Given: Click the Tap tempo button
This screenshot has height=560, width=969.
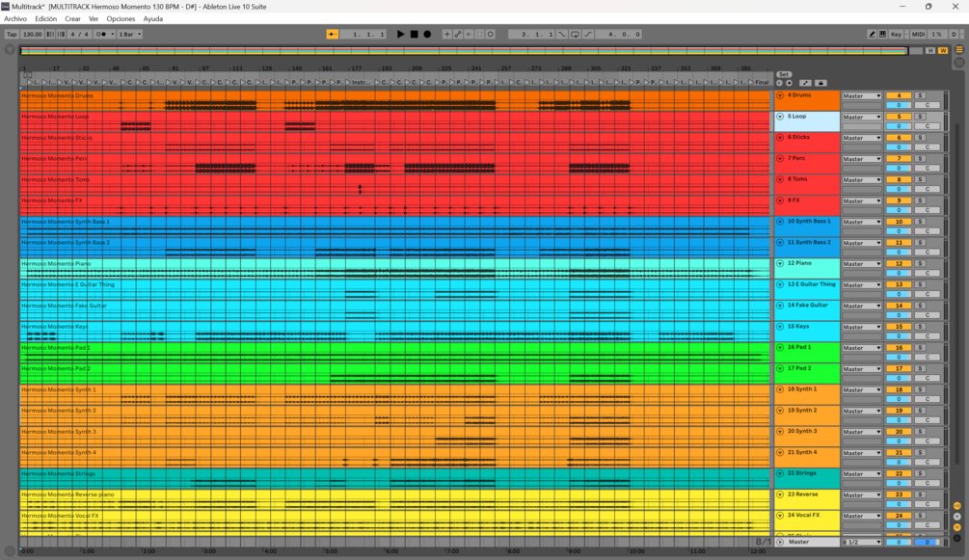Looking at the screenshot, I should (12, 34).
